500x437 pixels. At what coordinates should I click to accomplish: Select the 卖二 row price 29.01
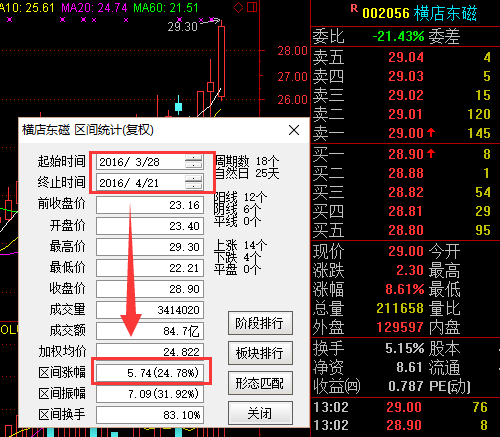(x=406, y=114)
